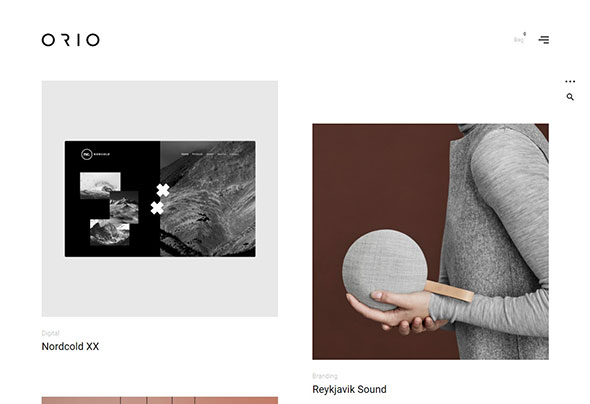590x404 pixels.
Task: Click the magnifier search icon
Action: coord(570,97)
